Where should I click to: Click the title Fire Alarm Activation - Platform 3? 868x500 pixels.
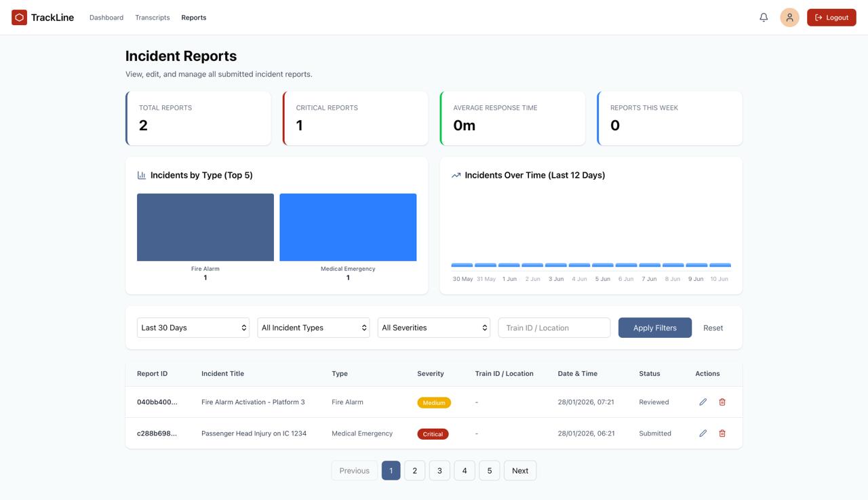pos(253,402)
